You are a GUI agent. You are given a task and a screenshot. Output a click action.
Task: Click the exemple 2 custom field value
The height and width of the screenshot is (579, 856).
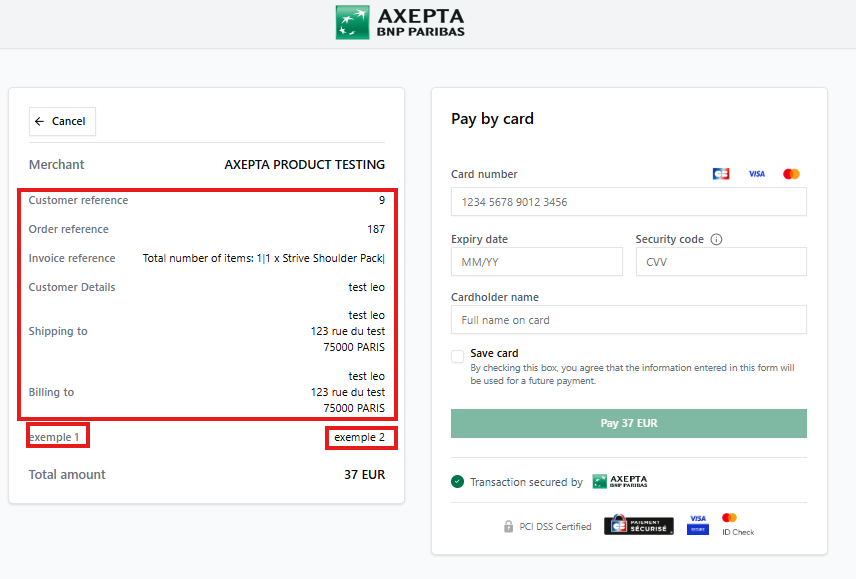(360, 438)
